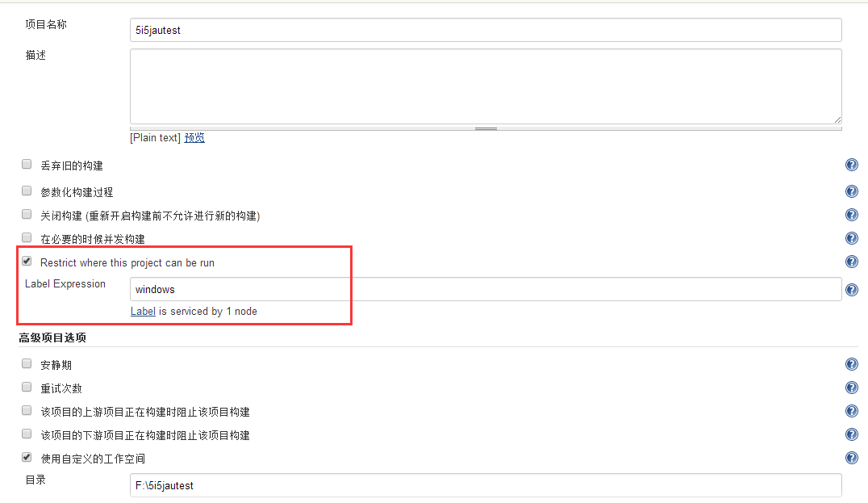Open help for 上游项目正在构建时阻止 option
Image resolution: width=868 pixels, height=503 pixels.
click(x=852, y=411)
